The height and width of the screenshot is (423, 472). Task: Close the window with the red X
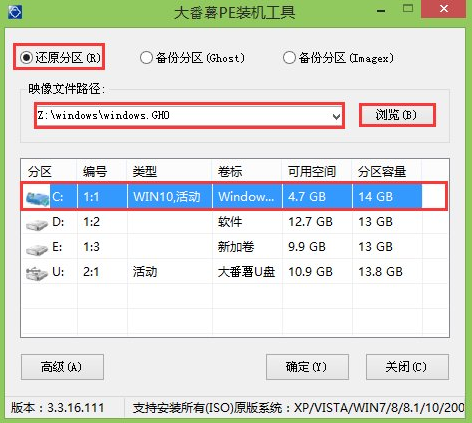click(x=444, y=9)
